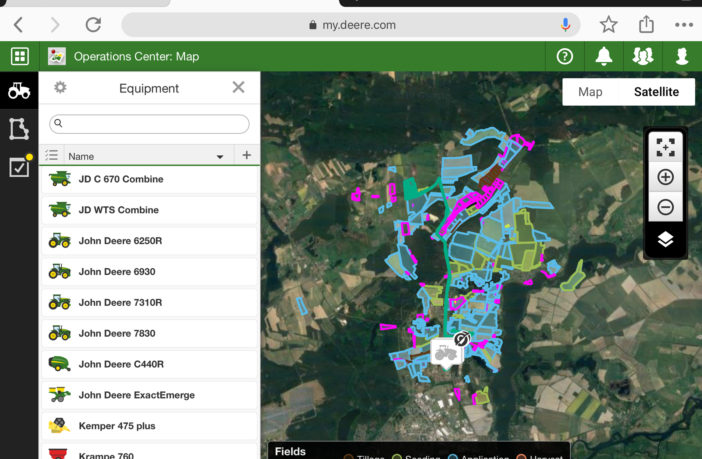Open Equipment panel settings gear
702x459 pixels.
point(60,87)
